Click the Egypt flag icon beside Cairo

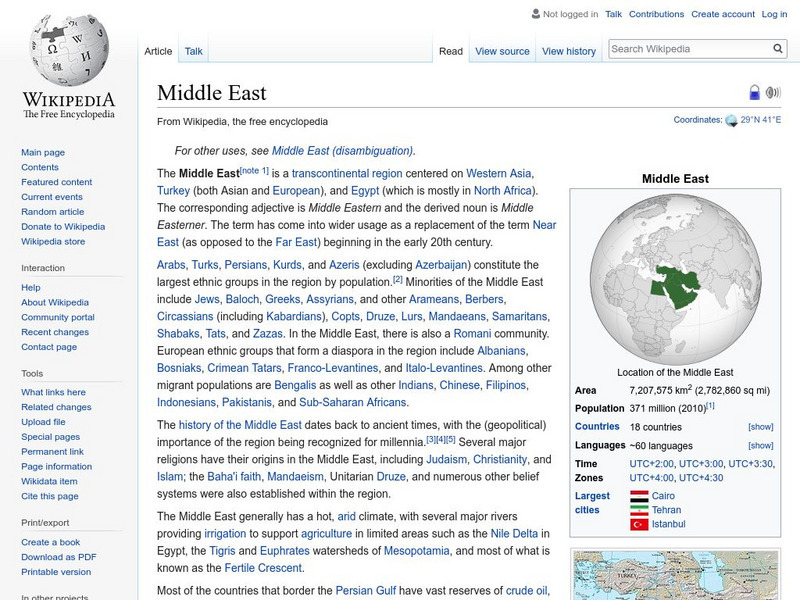click(639, 496)
